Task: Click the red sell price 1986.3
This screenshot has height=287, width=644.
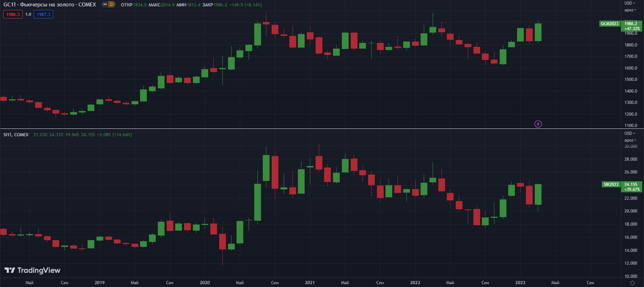Action: pyautogui.click(x=13, y=14)
